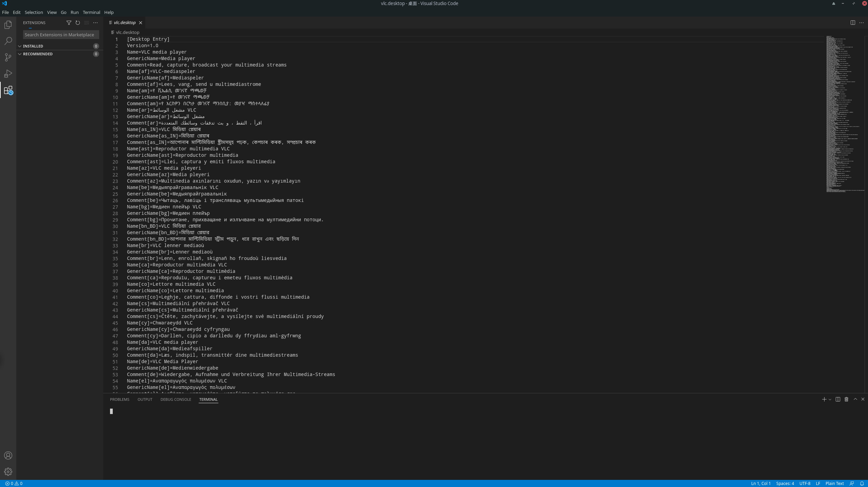
Task: Open the Accounts menu icon
Action: point(8,455)
